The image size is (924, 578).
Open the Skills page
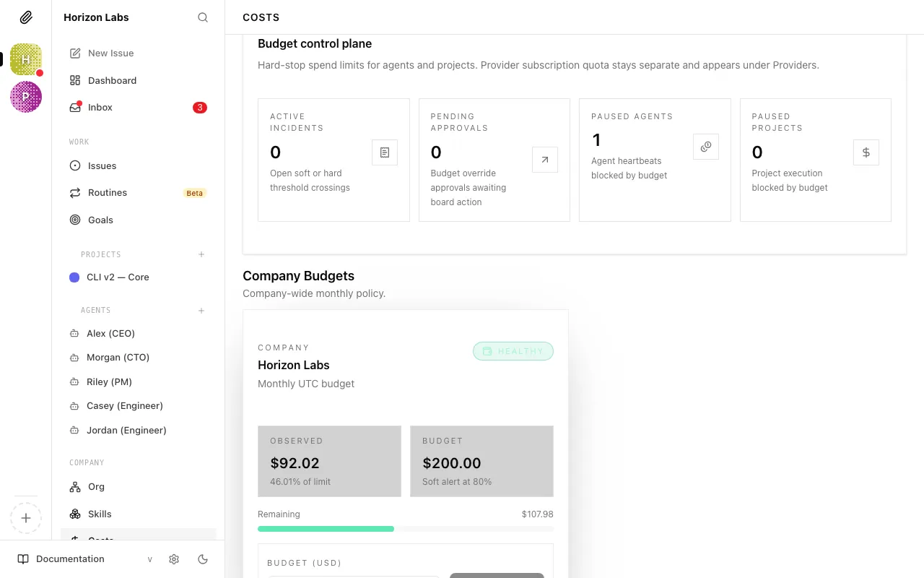[138, 514]
